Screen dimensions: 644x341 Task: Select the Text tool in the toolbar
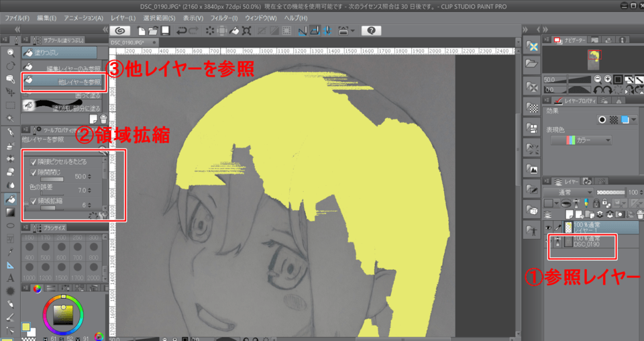(x=10, y=278)
